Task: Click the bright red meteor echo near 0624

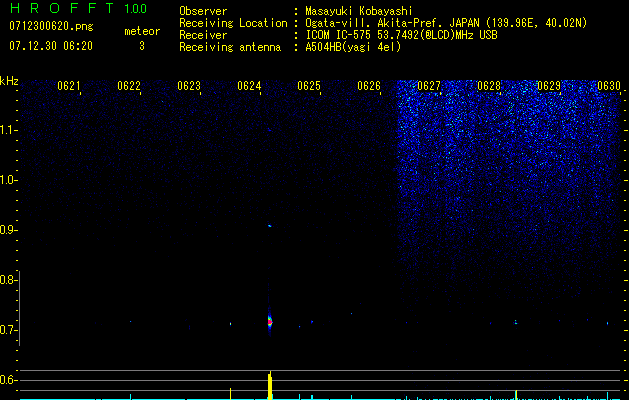Action: [x=270, y=321]
